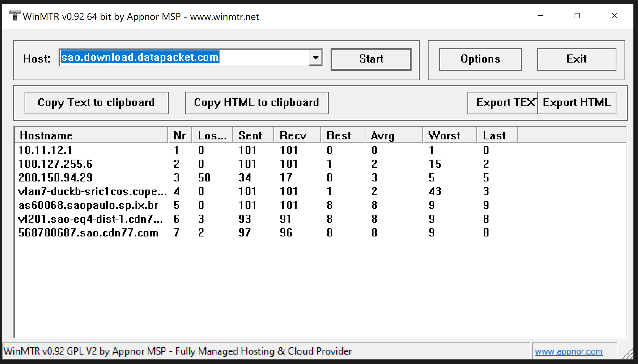
Task: Click the Loss column header
Action: (x=212, y=135)
